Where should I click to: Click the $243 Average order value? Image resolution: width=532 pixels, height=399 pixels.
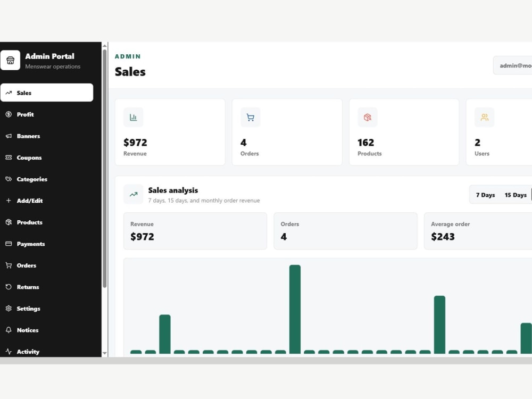coord(443,237)
